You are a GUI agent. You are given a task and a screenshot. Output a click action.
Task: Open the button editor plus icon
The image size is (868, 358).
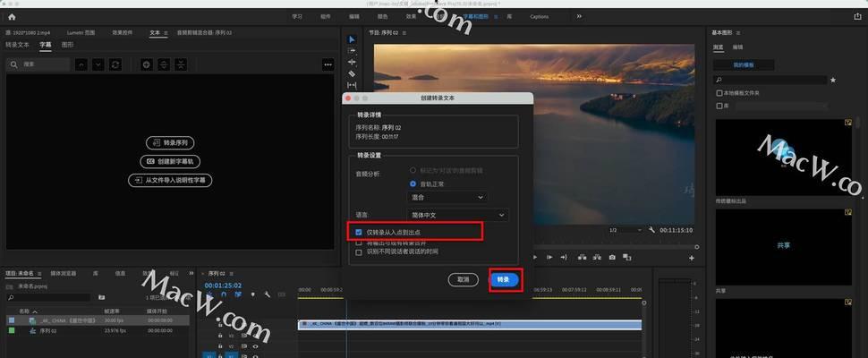coord(692,258)
